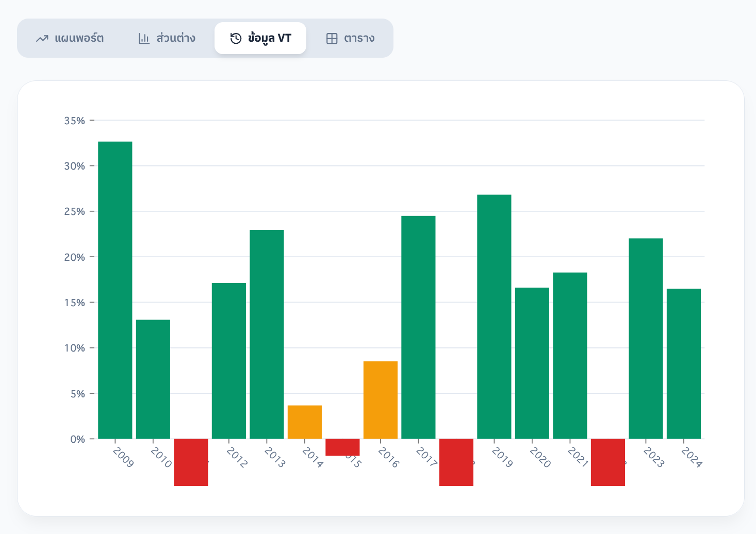Select the green 2017 bar

[x=418, y=327]
